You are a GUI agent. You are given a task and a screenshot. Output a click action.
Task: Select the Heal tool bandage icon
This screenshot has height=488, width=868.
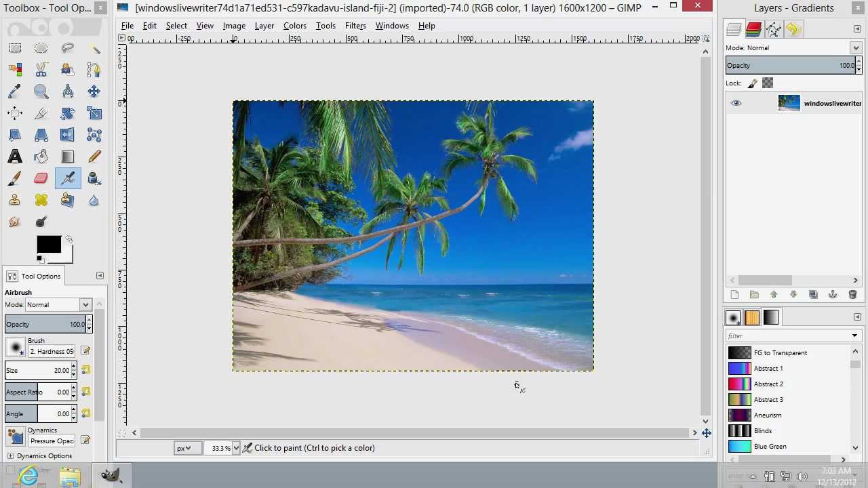tap(41, 200)
